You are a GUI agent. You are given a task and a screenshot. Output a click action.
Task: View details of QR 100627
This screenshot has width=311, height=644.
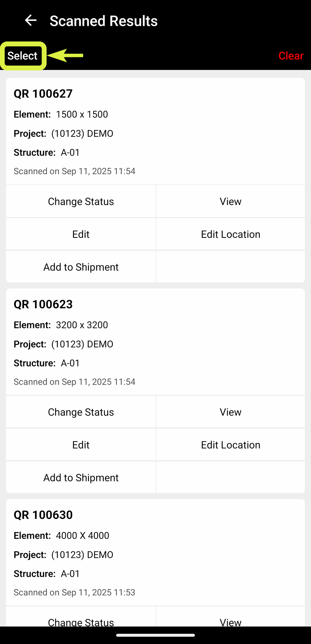pyautogui.click(x=230, y=201)
